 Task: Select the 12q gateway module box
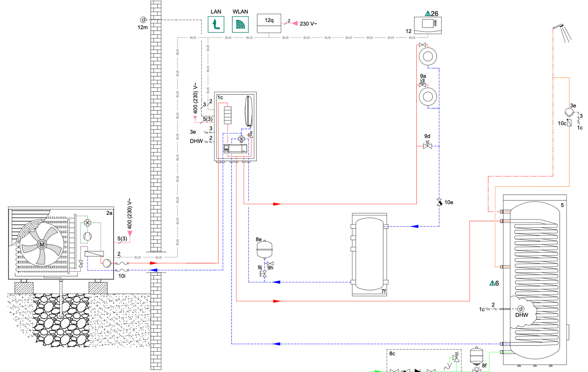(269, 24)
